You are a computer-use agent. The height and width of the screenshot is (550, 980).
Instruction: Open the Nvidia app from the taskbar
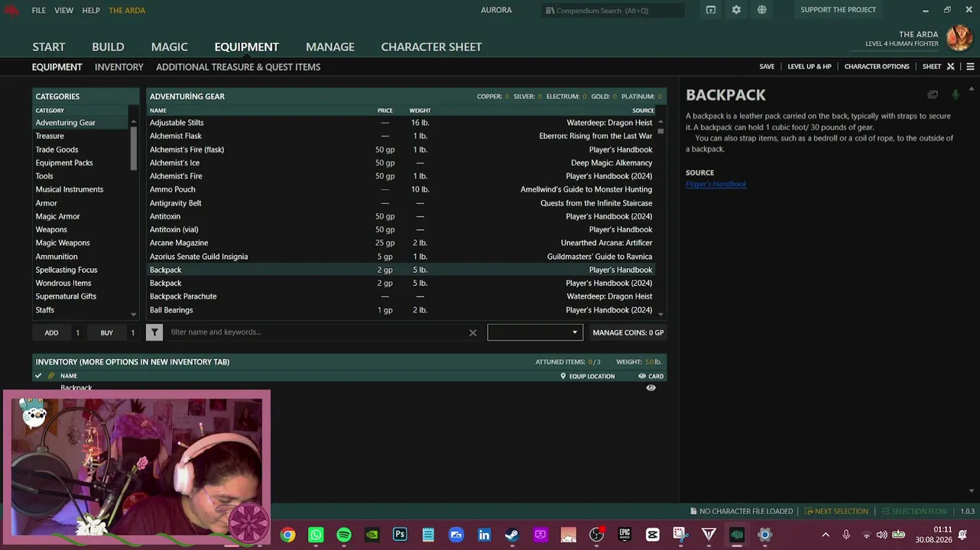coord(372,535)
